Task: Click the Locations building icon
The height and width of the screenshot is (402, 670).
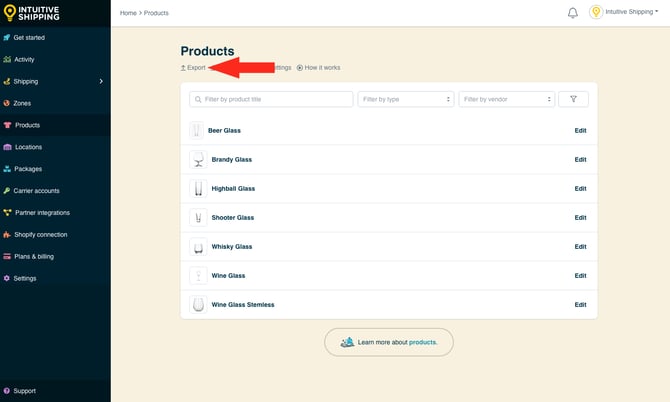Action: [x=7, y=147]
